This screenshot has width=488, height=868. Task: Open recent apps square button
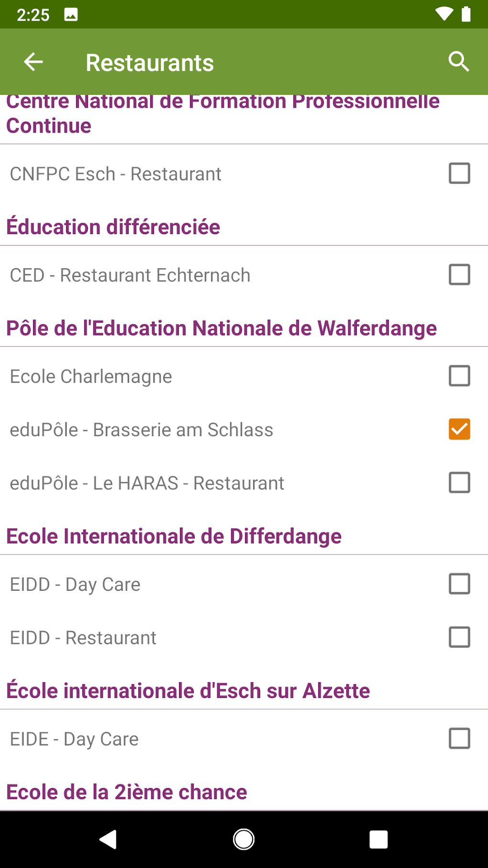pos(378,839)
